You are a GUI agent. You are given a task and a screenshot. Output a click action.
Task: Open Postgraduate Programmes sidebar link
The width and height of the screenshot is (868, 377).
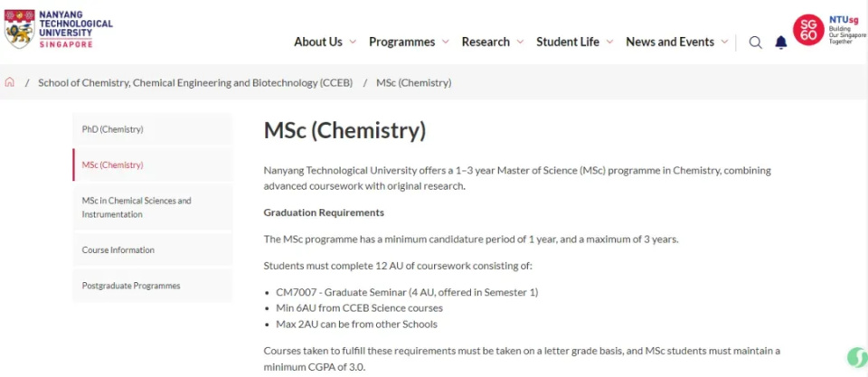(x=131, y=286)
